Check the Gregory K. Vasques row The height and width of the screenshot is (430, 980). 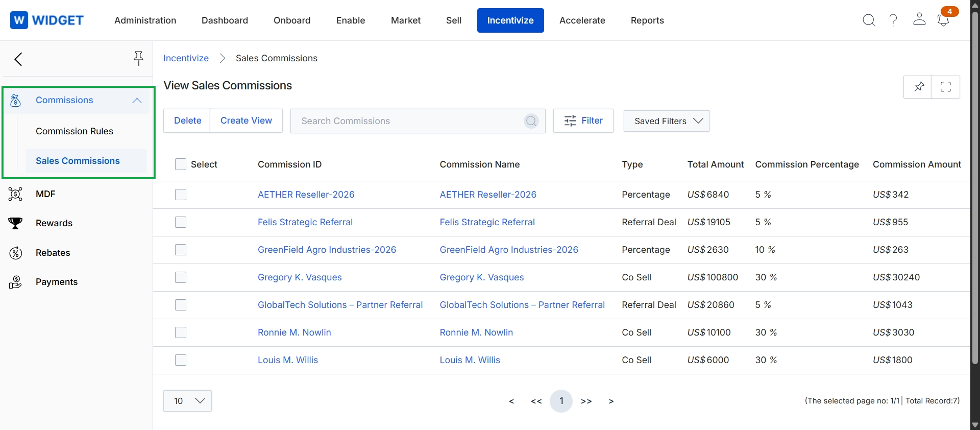click(x=181, y=277)
